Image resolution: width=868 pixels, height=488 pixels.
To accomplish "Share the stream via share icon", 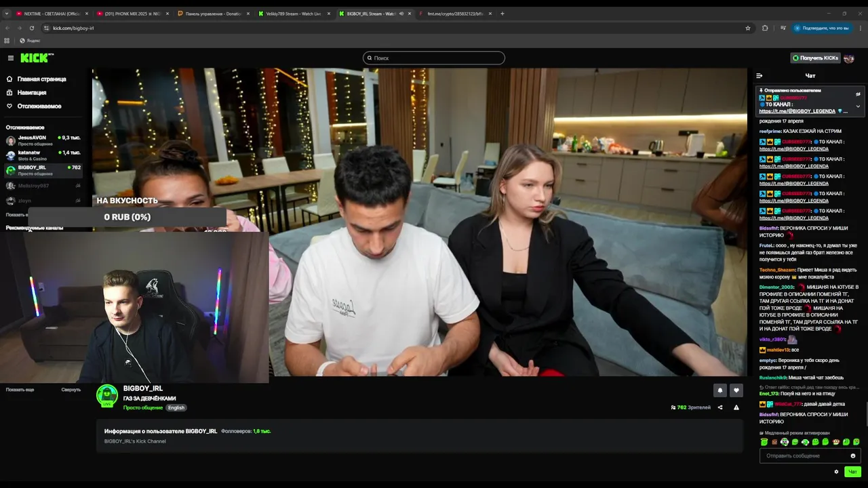I will (720, 407).
